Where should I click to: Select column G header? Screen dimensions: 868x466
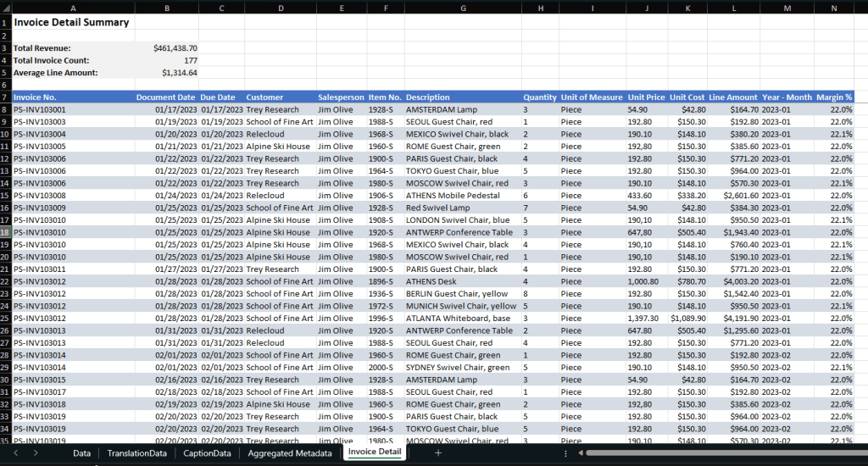(463, 8)
